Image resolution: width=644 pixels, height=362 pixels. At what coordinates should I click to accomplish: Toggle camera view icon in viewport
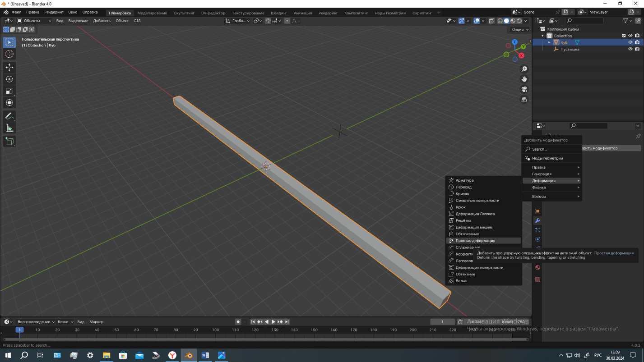[524, 89]
